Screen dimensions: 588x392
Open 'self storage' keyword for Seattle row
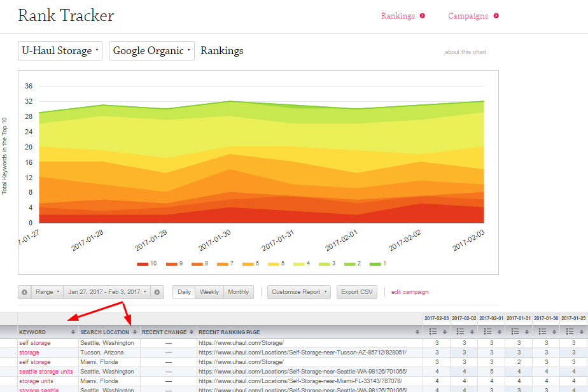click(34, 343)
